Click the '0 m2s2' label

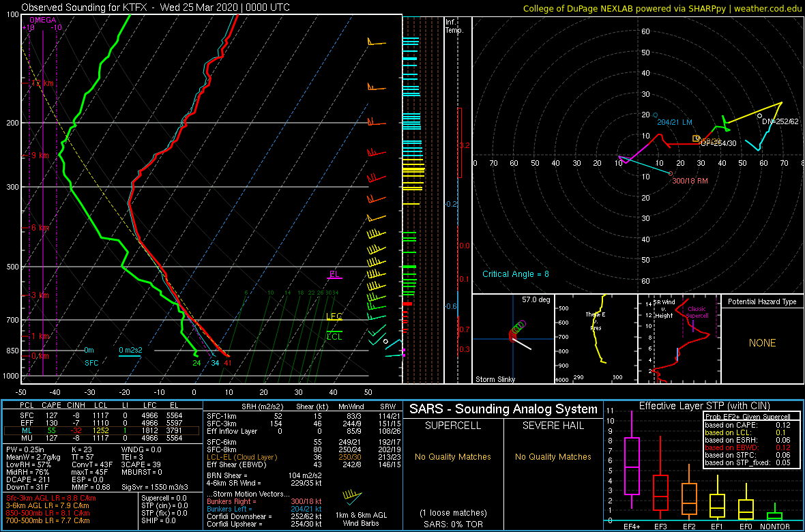click(130, 350)
